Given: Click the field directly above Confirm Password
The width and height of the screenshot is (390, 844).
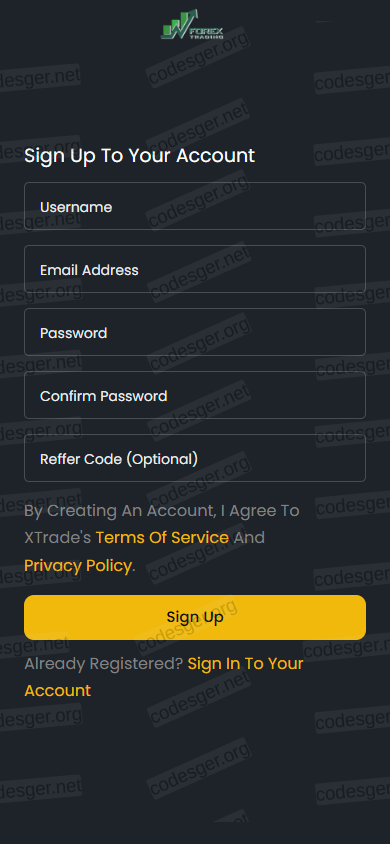Looking at the screenshot, I should (x=195, y=333).
